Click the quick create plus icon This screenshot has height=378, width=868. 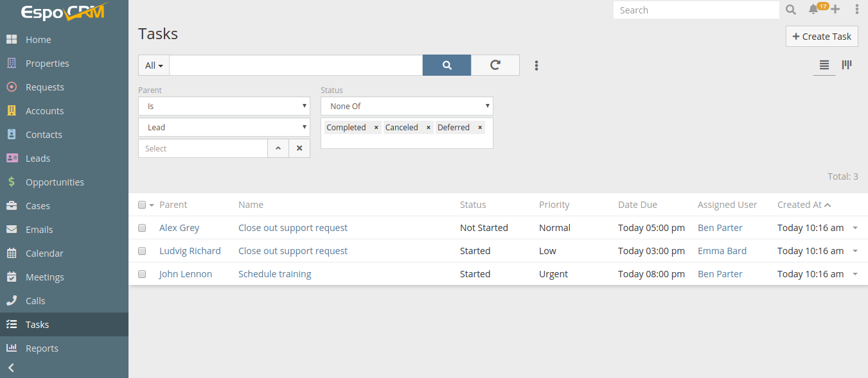point(835,10)
